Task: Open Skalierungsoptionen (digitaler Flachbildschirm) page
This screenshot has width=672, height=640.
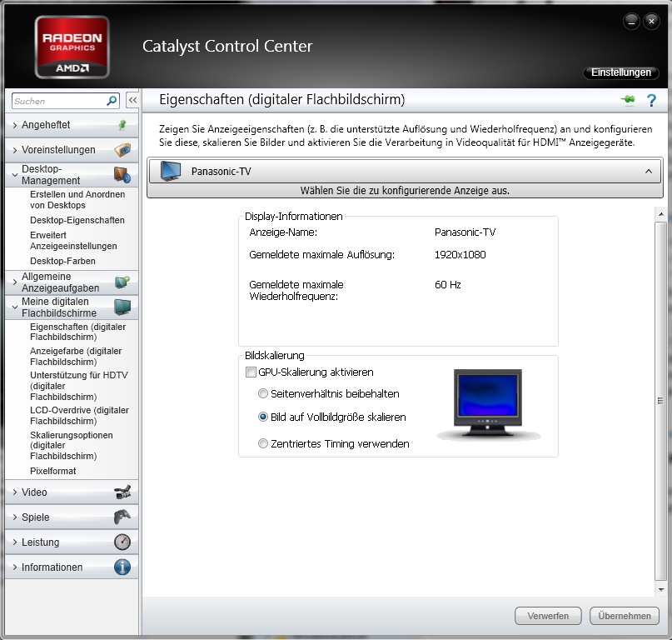Action: point(71,445)
